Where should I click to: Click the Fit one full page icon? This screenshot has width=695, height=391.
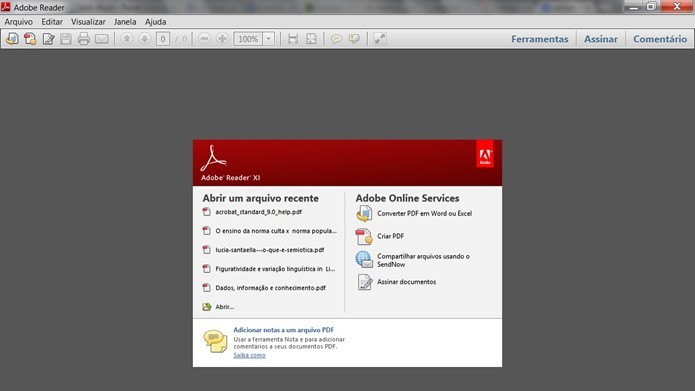312,39
